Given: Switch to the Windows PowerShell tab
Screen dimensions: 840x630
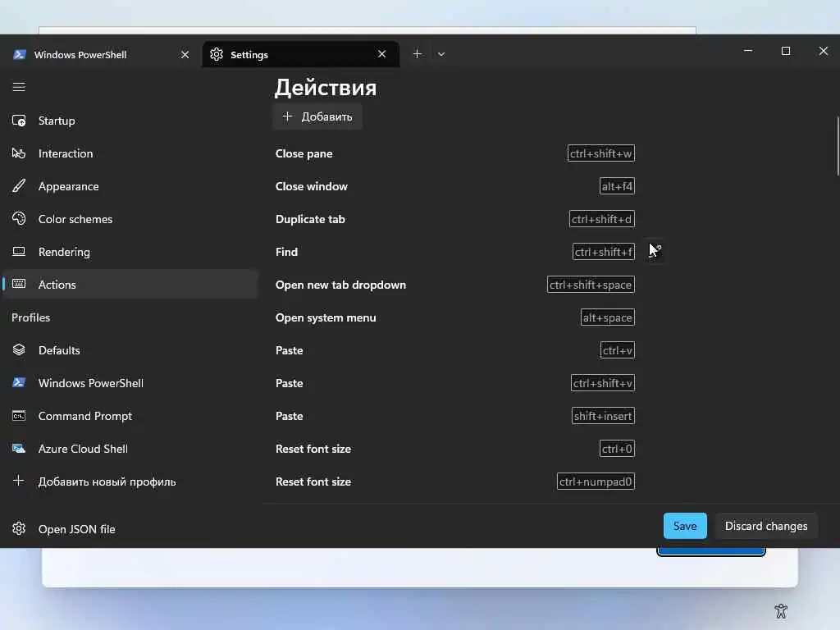Looking at the screenshot, I should (101, 55).
